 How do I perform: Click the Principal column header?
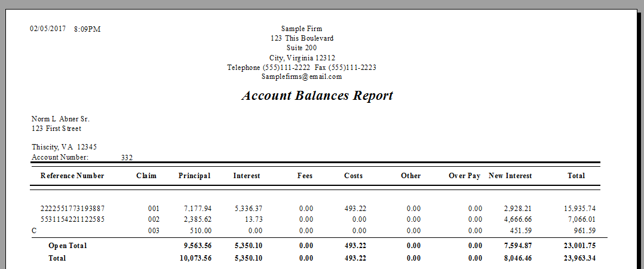(194, 176)
